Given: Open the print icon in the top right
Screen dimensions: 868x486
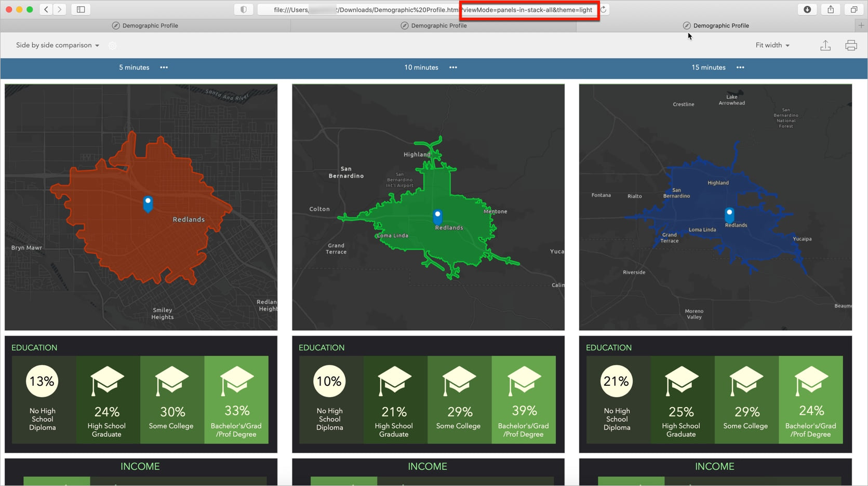Looking at the screenshot, I should tap(851, 45).
